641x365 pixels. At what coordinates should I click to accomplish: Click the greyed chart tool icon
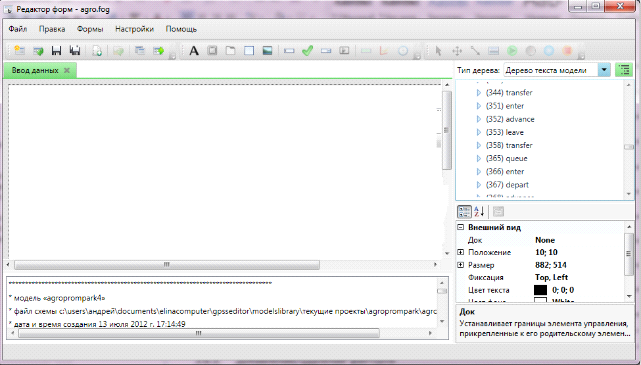click(384, 51)
